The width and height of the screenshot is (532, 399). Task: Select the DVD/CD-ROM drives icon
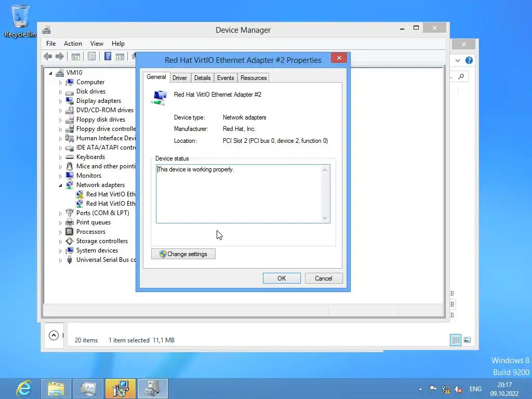pos(70,110)
